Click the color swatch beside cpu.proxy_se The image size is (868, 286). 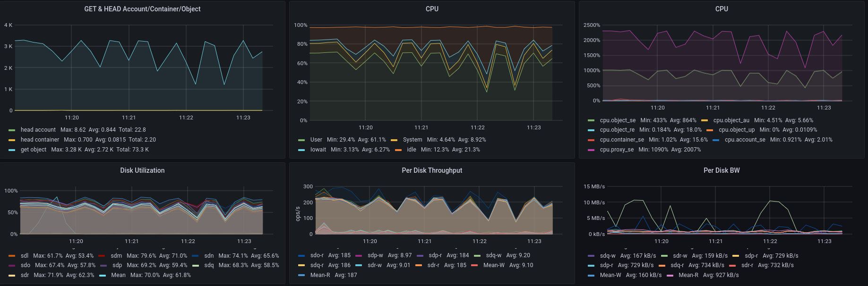(x=591, y=150)
